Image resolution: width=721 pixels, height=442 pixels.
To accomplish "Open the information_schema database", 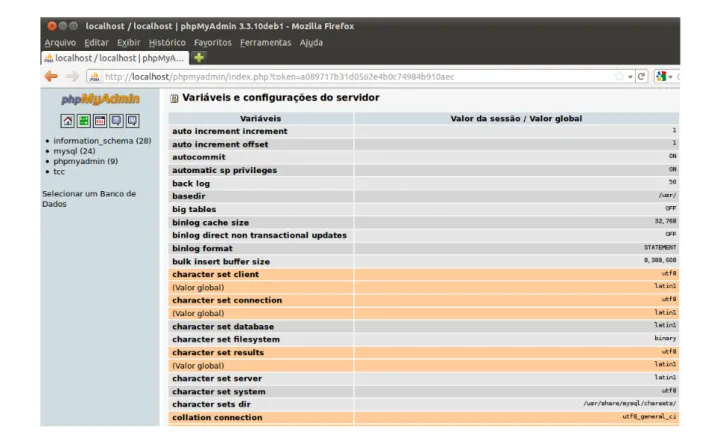I will pos(102,141).
